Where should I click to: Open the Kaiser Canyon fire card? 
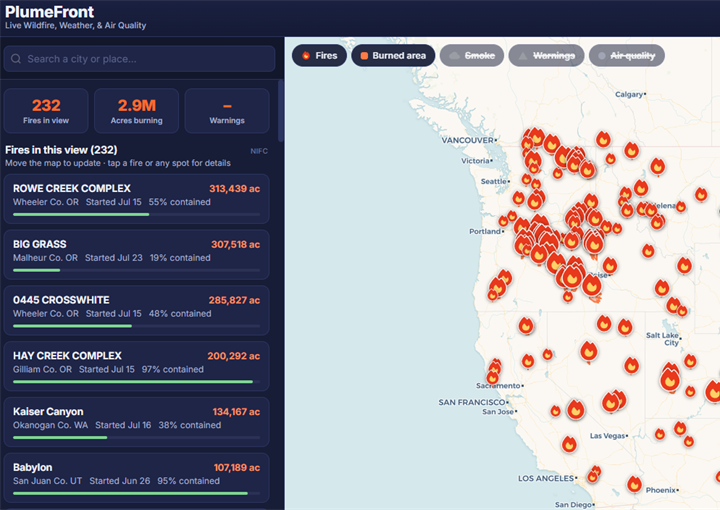tap(136, 422)
